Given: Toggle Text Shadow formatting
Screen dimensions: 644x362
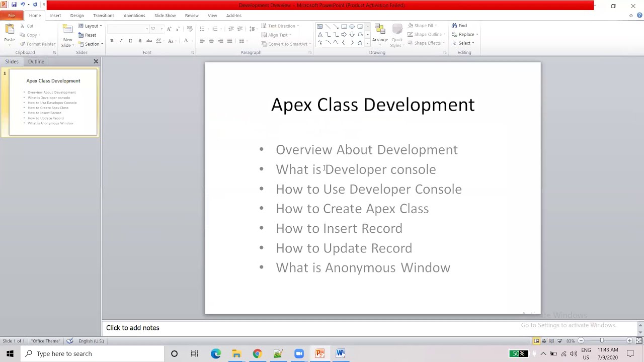Looking at the screenshot, I should (140, 41).
